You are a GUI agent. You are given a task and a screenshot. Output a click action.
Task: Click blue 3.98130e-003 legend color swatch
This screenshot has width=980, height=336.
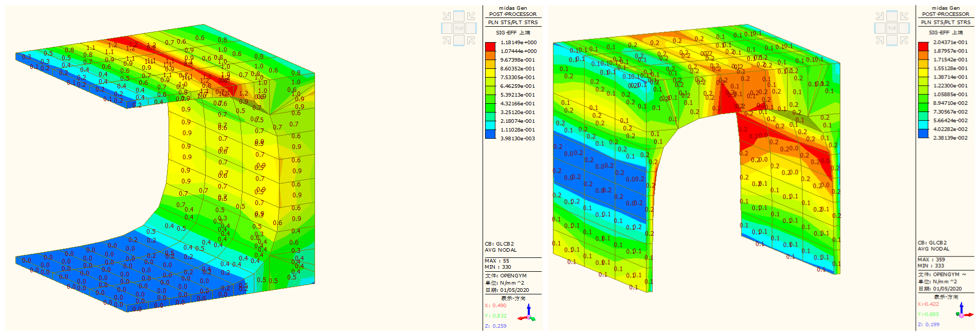(x=490, y=134)
